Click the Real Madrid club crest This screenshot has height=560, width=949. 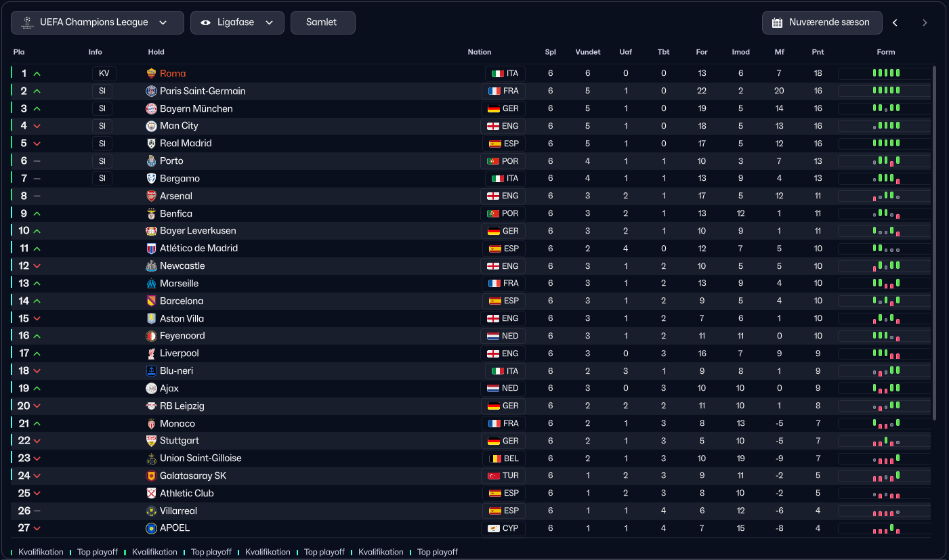[152, 144]
